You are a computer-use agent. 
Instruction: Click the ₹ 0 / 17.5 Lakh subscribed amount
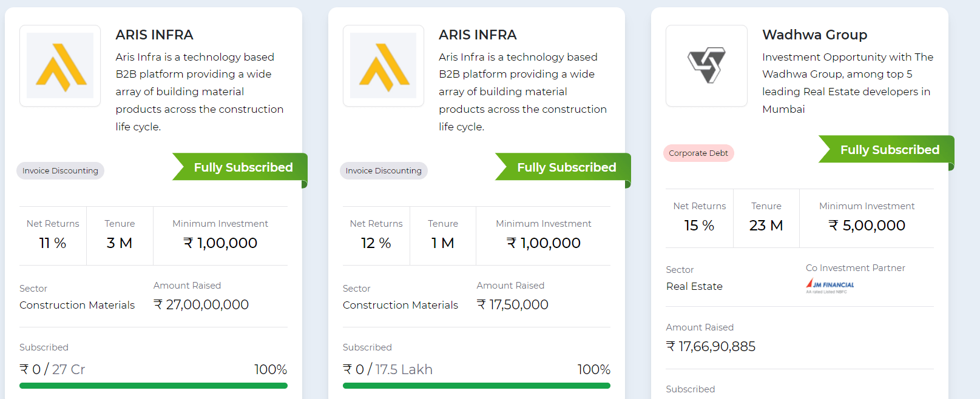click(388, 370)
